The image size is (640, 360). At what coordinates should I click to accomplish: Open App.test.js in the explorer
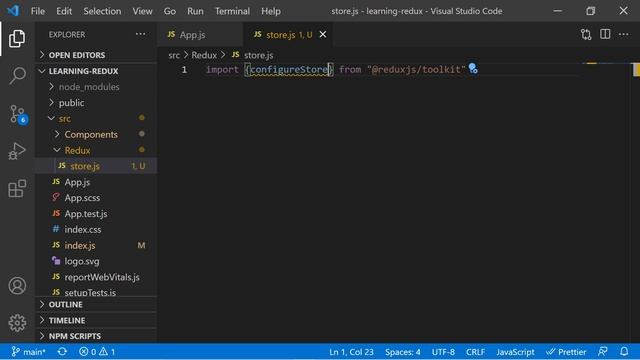pos(96,213)
